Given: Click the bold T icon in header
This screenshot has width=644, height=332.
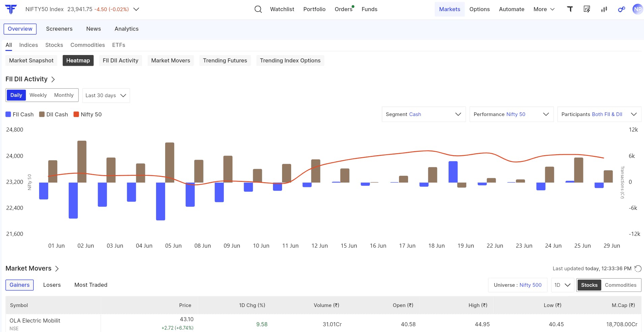Looking at the screenshot, I should click(570, 9).
